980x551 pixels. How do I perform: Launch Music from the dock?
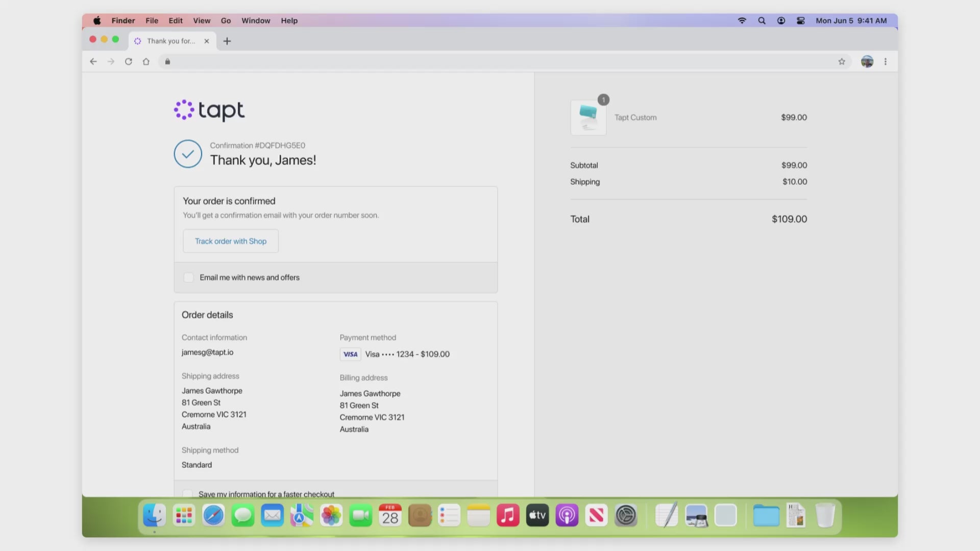[508, 515]
